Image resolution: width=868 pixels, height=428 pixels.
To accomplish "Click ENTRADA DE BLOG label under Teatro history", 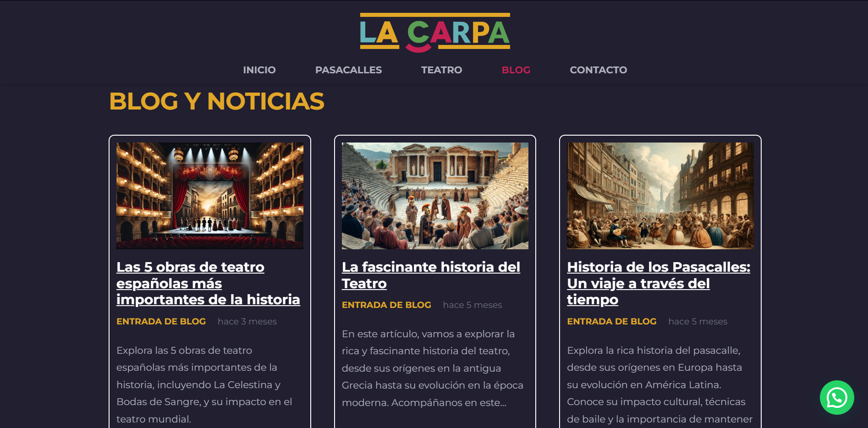I will click(386, 305).
